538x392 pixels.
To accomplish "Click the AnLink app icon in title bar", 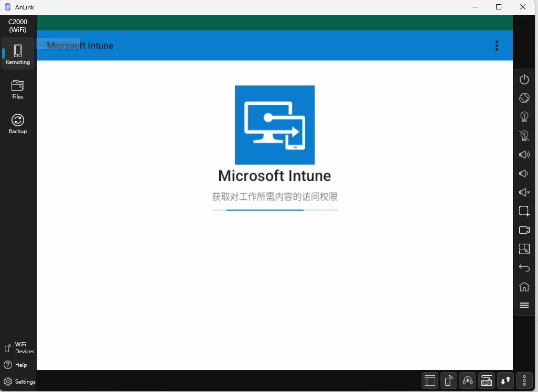I will point(8,7).
